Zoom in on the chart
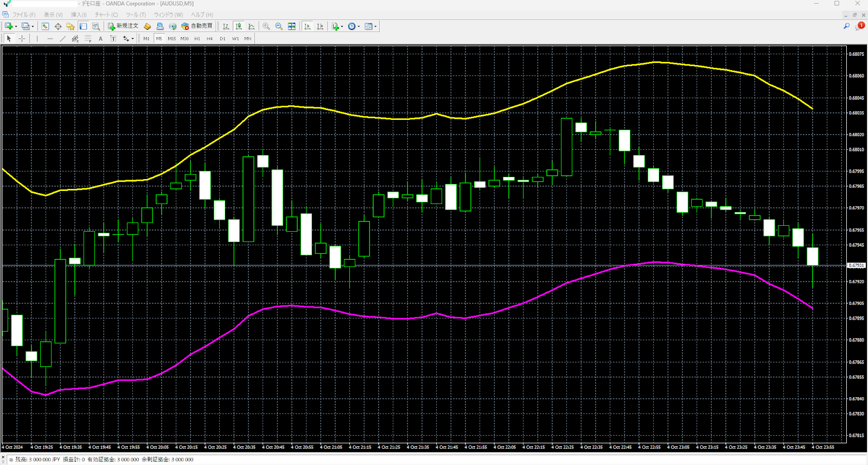 click(266, 26)
